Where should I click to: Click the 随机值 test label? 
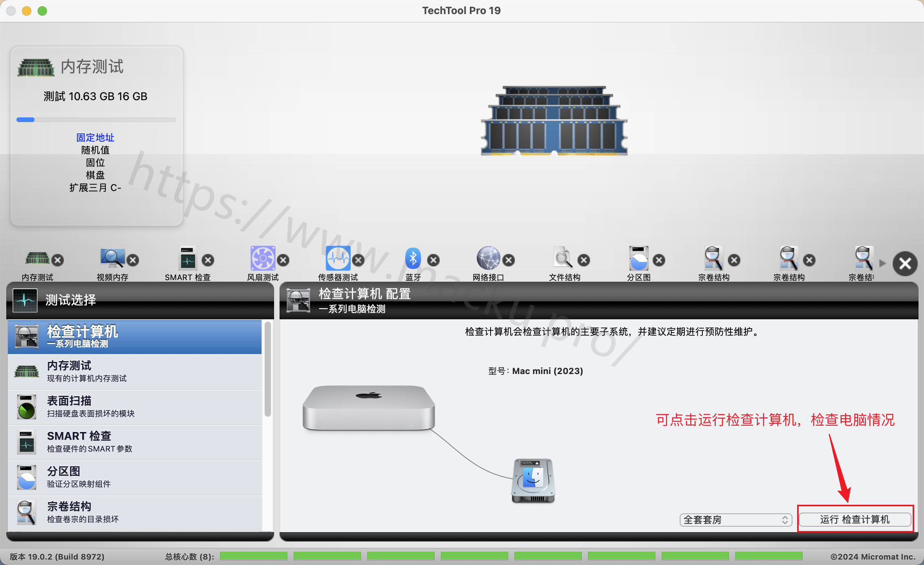[x=95, y=150]
